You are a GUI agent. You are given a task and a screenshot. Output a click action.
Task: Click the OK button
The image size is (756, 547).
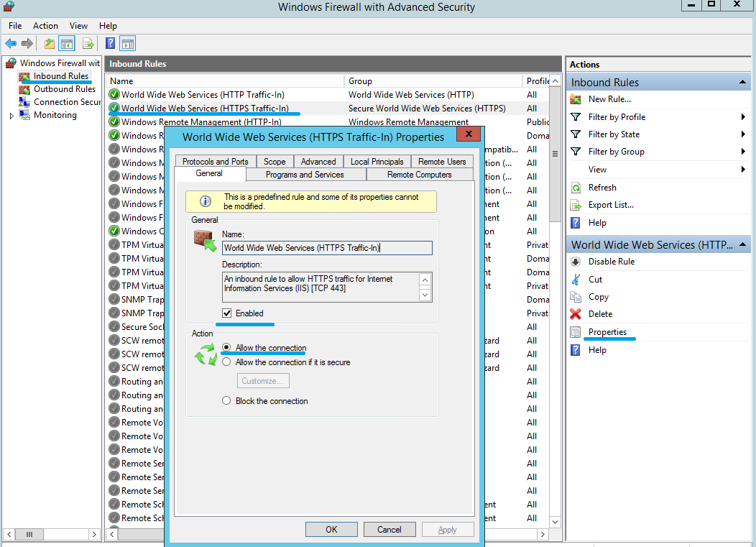pyautogui.click(x=331, y=529)
